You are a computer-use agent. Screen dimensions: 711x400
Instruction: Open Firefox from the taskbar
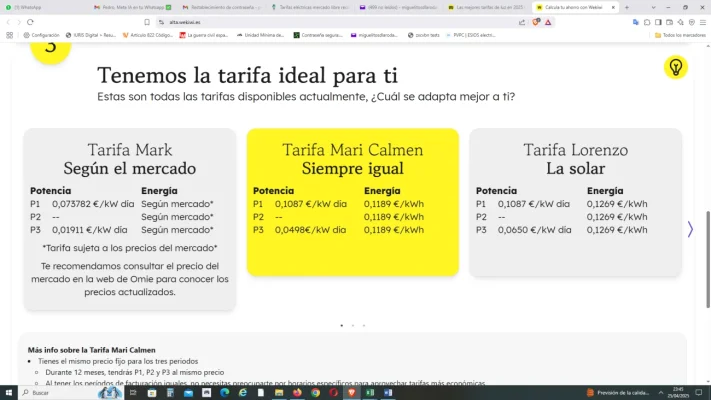click(297, 393)
